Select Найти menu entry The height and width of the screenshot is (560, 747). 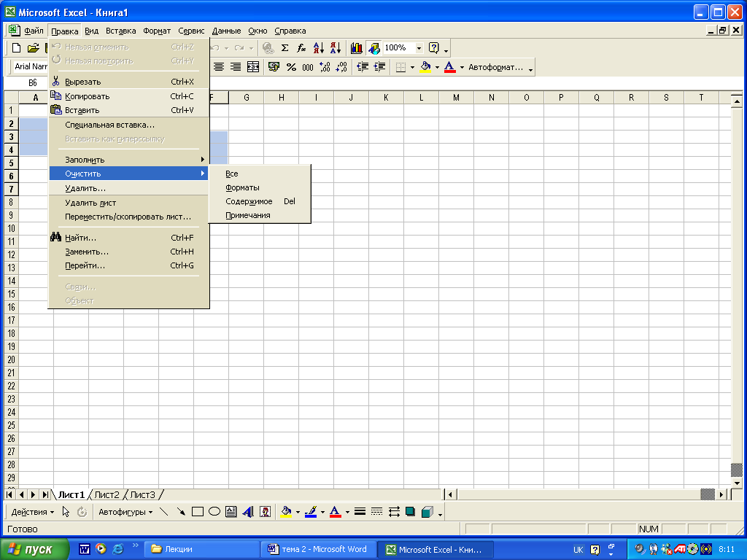128,238
